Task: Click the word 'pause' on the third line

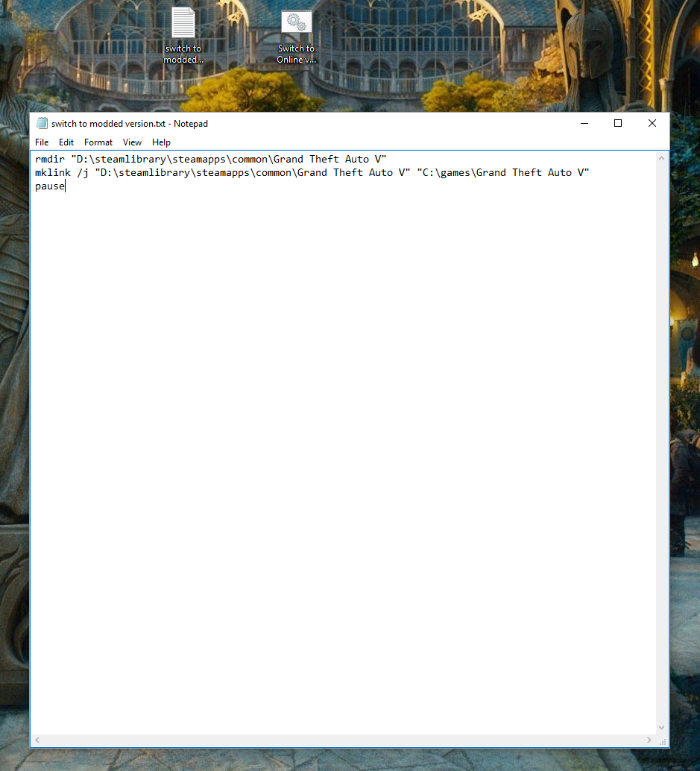Action: coord(50,186)
